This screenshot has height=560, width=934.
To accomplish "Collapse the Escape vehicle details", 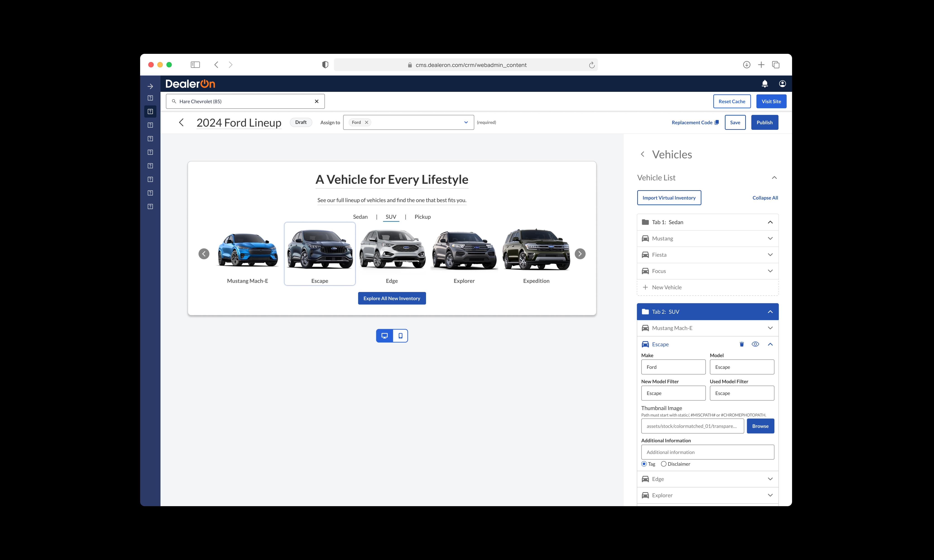I will click(770, 344).
